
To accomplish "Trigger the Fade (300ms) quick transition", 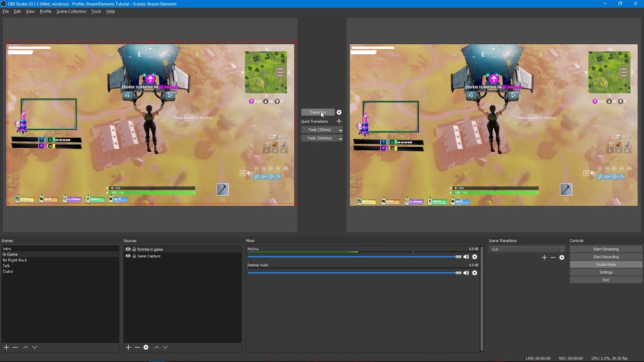I will [319, 130].
